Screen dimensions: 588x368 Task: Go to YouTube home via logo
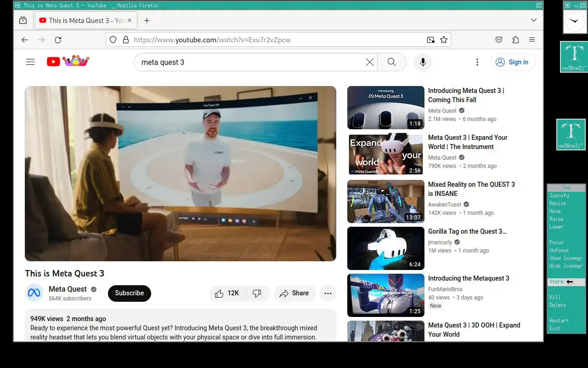pyautogui.click(x=68, y=61)
